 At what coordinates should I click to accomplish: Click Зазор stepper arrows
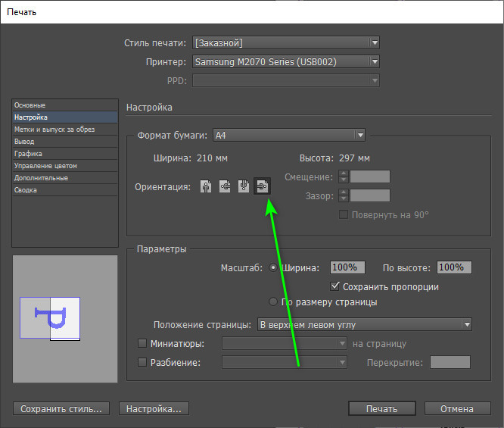tap(344, 195)
